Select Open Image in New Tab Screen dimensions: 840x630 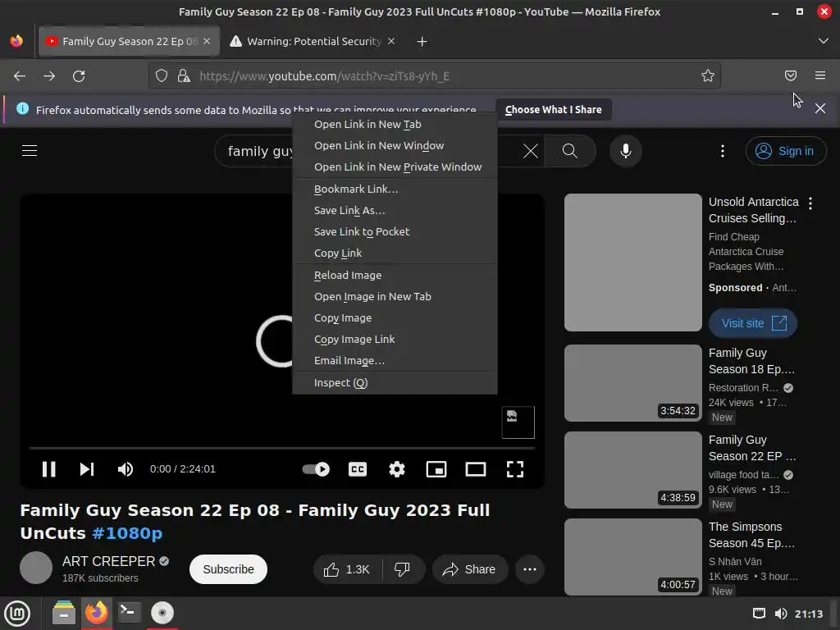click(x=395, y=297)
